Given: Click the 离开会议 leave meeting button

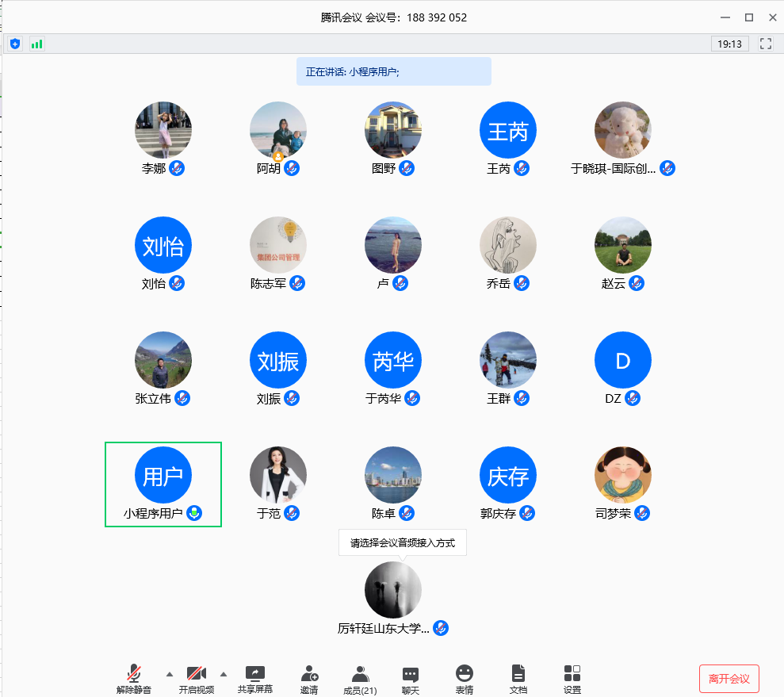Looking at the screenshot, I should coord(729,679).
